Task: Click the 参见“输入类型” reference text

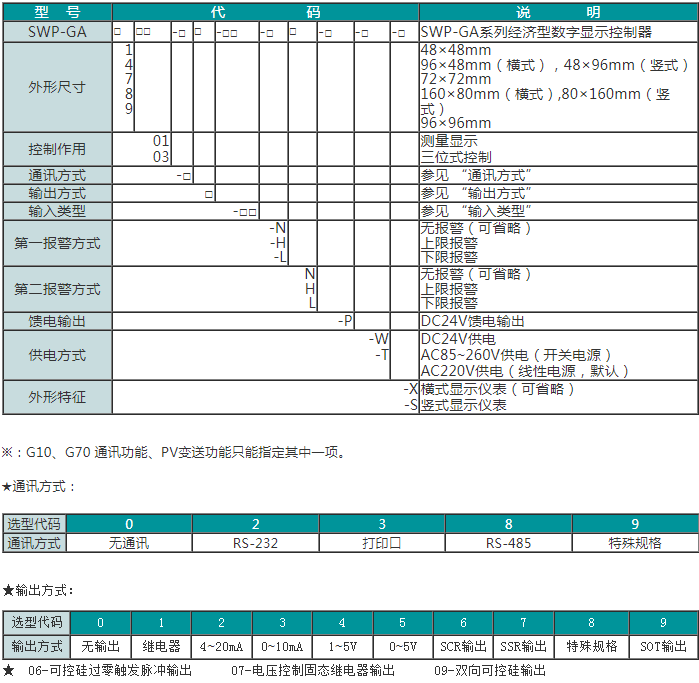Action: tap(476, 211)
